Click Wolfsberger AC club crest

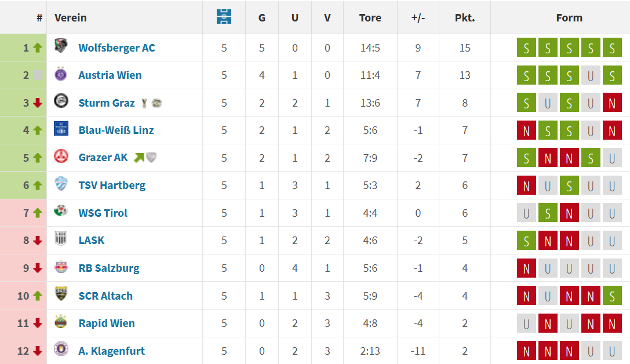(x=61, y=46)
